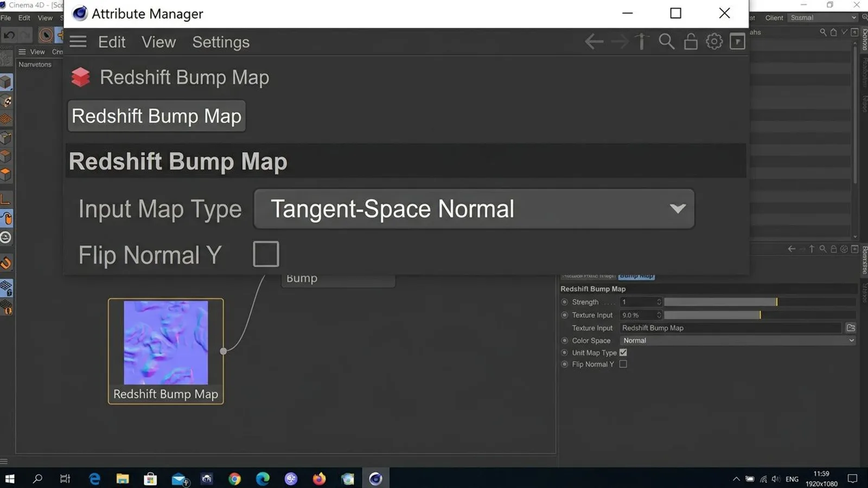Viewport: 868px width, 488px height.
Task: Open the Client dropdown at top right
Action: 822,18
